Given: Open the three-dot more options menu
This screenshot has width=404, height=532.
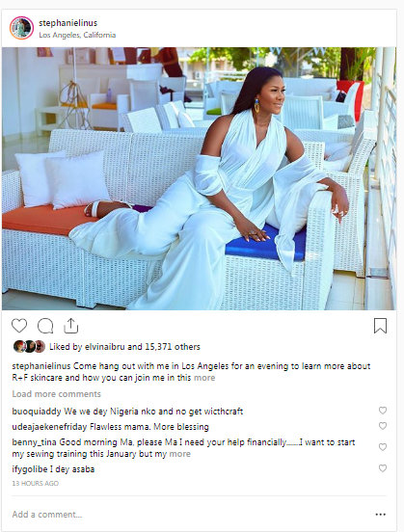Looking at the screenshot, I should tap(381, 515).
